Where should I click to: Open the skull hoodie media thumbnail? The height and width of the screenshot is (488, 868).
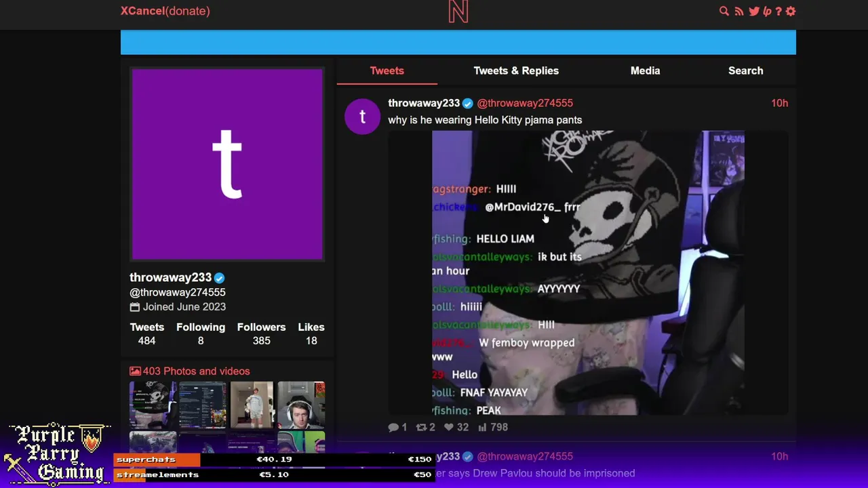pyautogui.click(x=153, y=405)
